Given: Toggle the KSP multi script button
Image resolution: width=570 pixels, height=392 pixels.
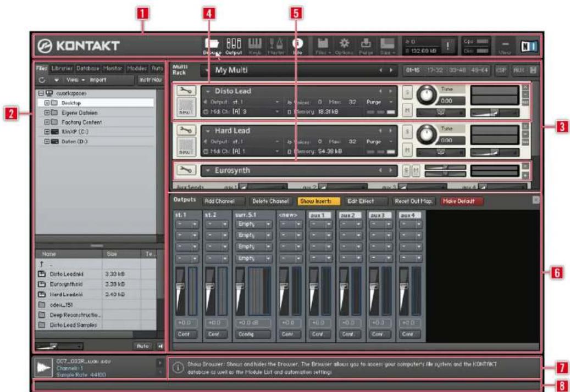Looking at the screenshot, I should [501, 70].
